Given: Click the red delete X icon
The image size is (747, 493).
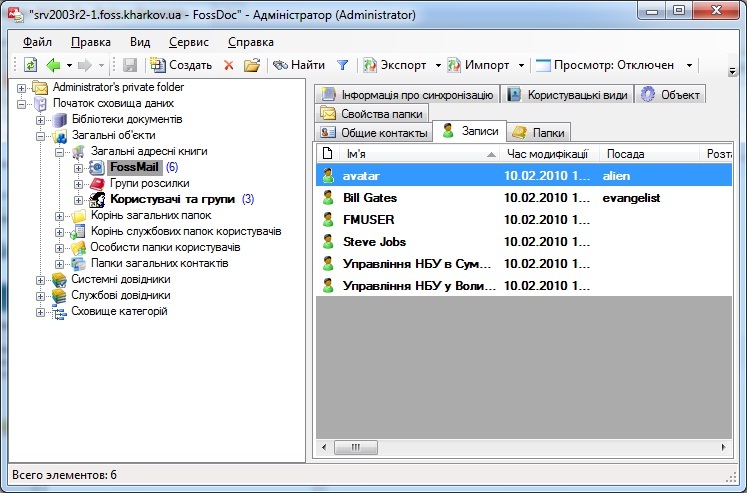Looking at the screenshot, I should tap(229, 65).
